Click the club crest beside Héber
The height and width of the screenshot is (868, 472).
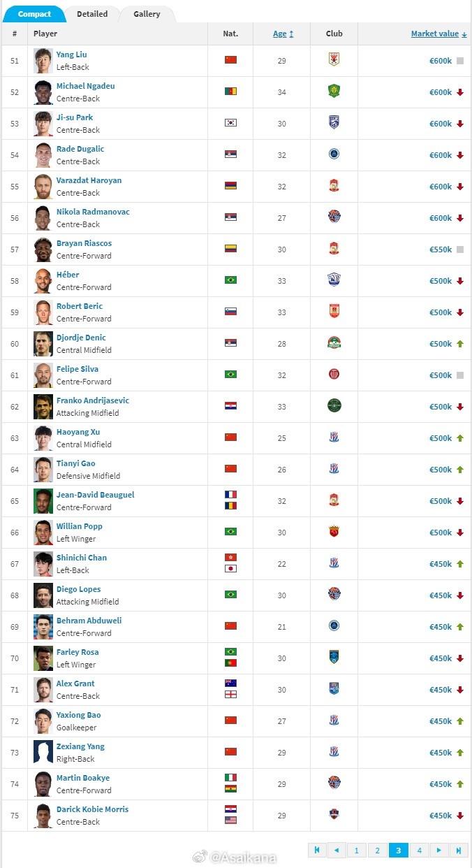click(334, 280)
